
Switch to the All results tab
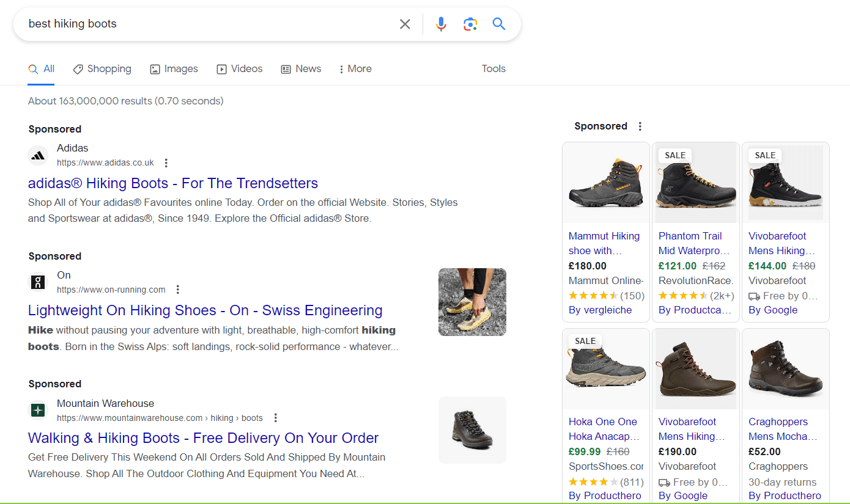coord(42,69)
